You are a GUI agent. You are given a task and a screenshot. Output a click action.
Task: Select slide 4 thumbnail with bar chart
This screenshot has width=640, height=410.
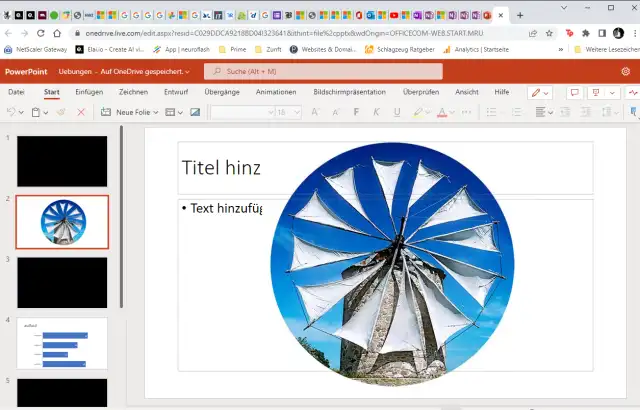62,344
